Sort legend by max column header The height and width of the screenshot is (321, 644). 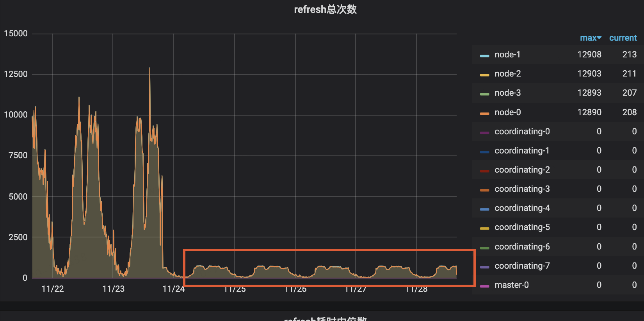coord(591,38)
